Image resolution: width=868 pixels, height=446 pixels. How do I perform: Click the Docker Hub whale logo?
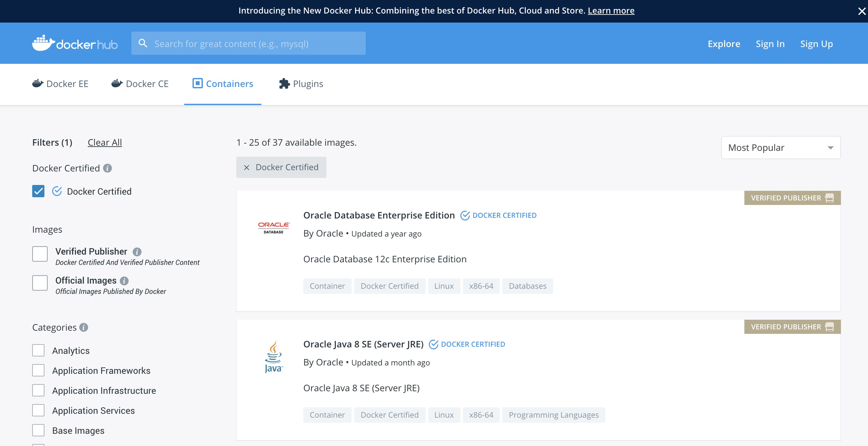click(75, 44)
